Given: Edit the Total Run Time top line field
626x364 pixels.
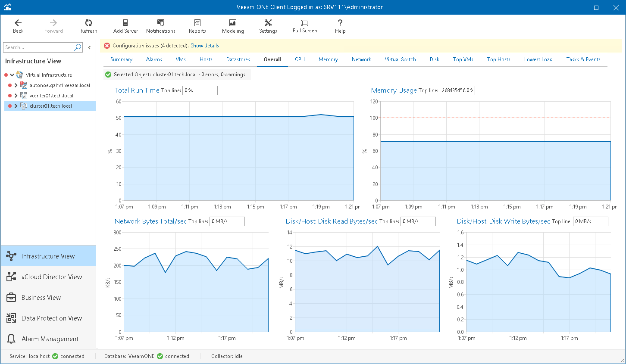Looking at the screenshot, I should tap(200, 90).
